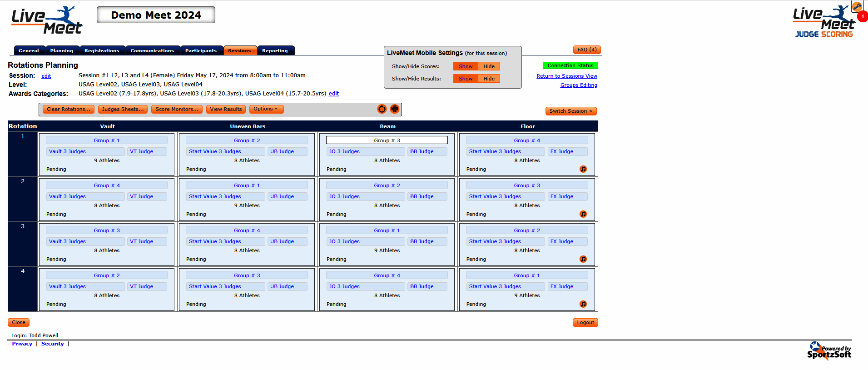Set Show/Hide Results to Hide
This screenshot has height=370, width=868.
[489, 79]
